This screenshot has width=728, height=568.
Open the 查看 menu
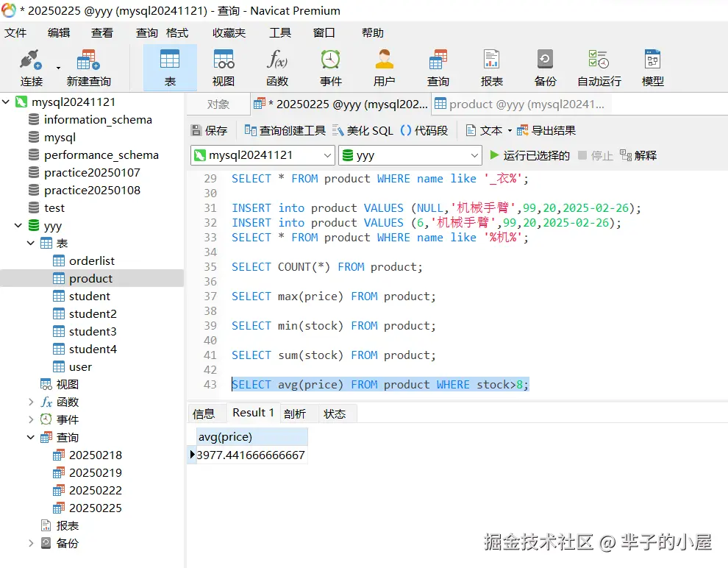pyautogui.click(x=102, y=33)
